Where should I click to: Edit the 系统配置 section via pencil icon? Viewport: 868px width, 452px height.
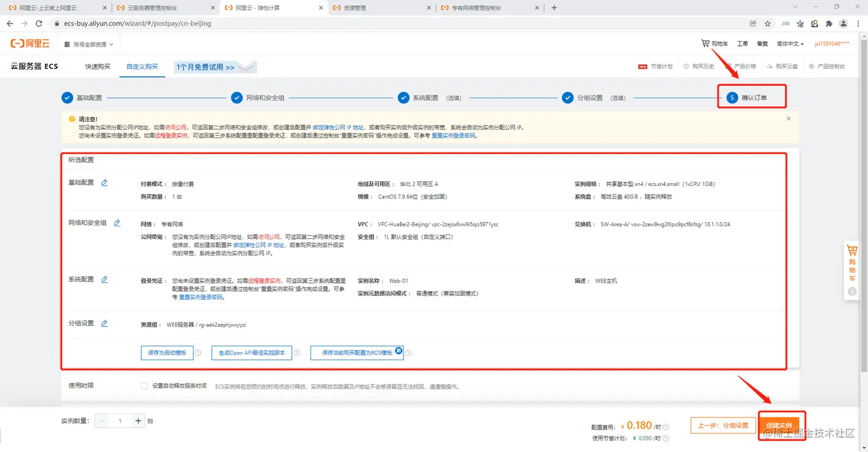pyautogui.click(x=104, y=280)
